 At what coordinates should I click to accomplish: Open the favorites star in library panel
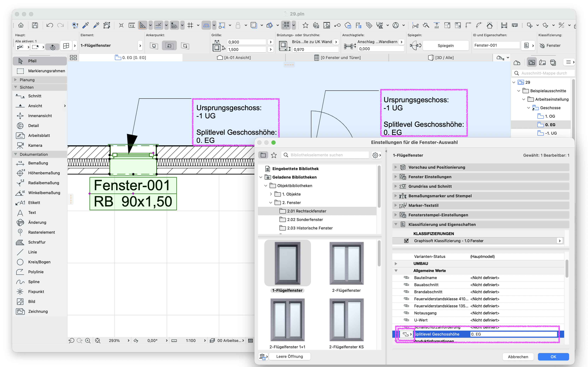[x=274, y=155]
